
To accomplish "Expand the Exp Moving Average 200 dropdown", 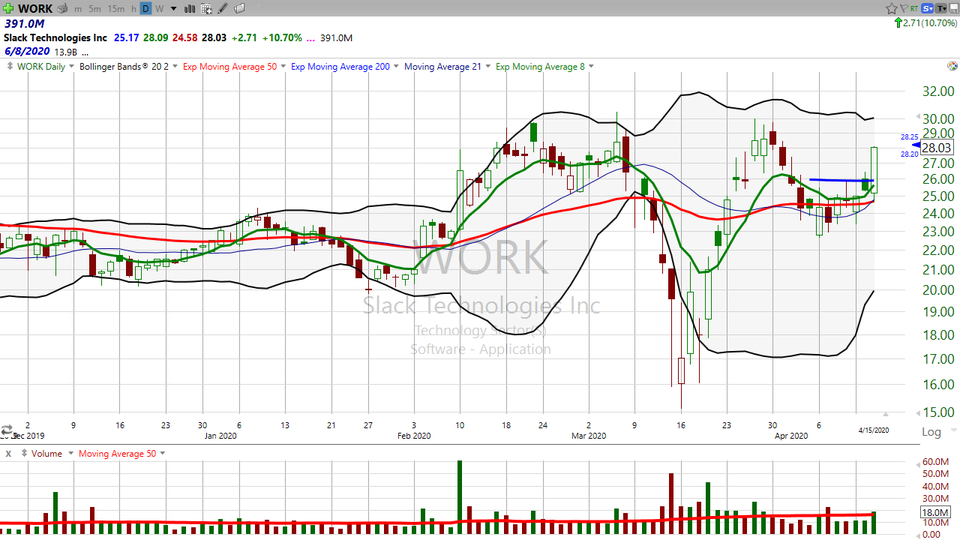I will click(x=396, y=67).
